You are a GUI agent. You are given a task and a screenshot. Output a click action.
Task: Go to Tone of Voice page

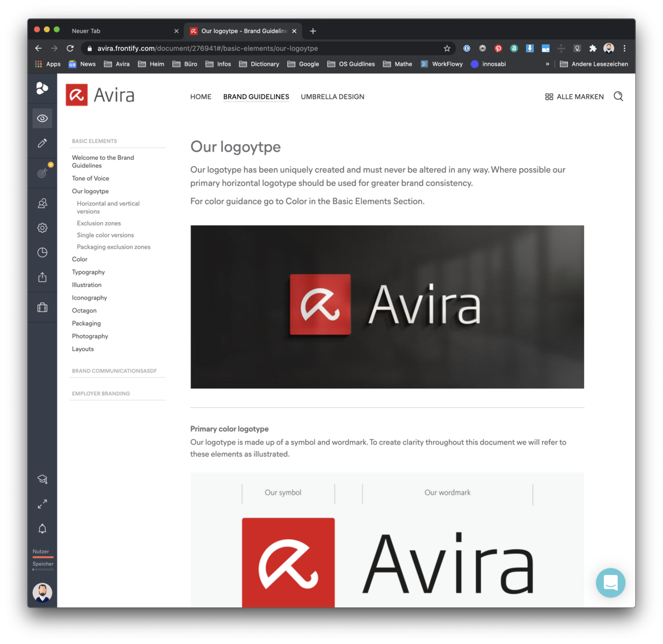point(91,179)
